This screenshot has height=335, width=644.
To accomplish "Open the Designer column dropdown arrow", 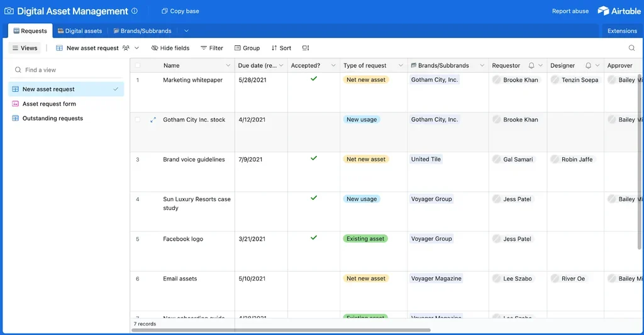I will pyautogui.click(x=597, y=66).
